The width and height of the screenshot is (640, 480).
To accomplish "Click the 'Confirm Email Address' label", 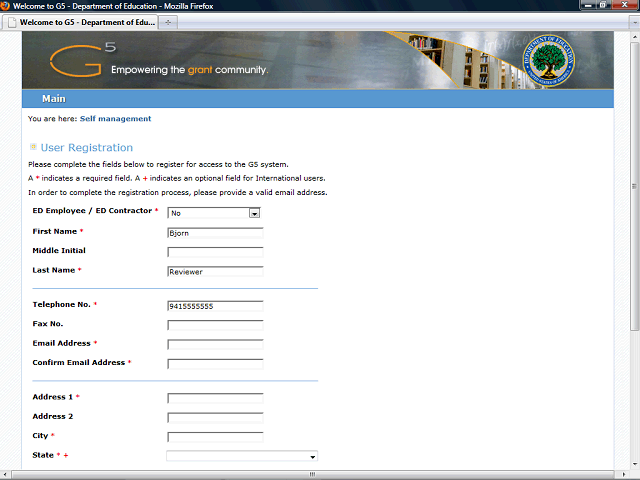I will tap(78, 362).
